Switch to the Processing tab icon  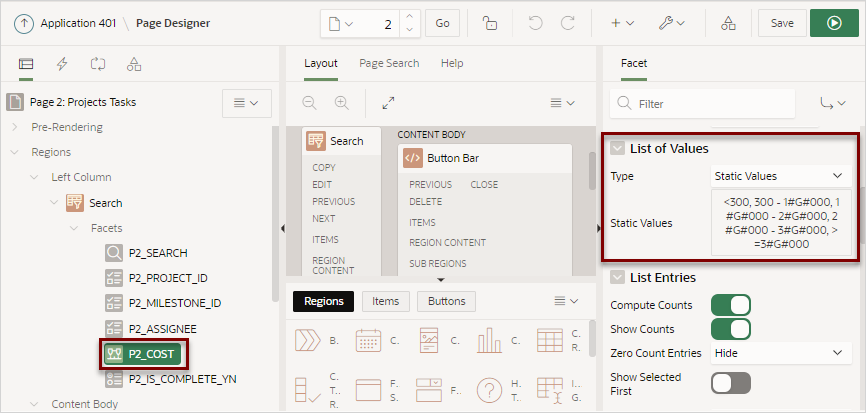coord(98,64)
